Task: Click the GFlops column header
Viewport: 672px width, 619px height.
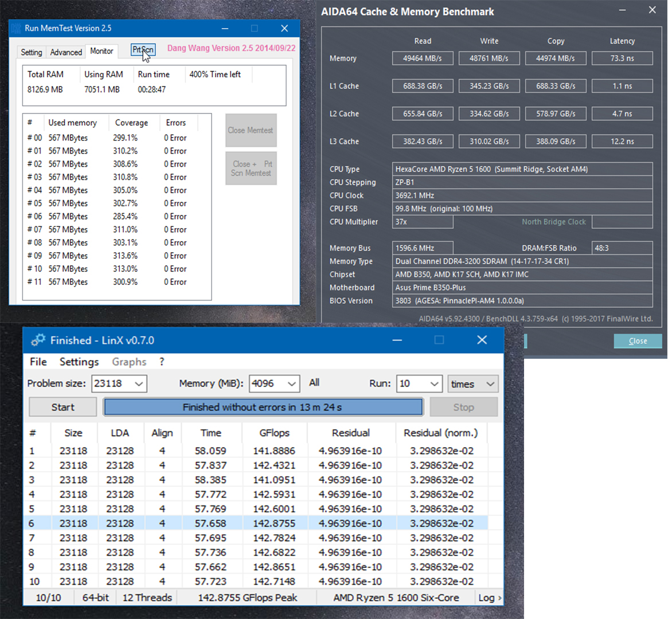Action: 274,433
